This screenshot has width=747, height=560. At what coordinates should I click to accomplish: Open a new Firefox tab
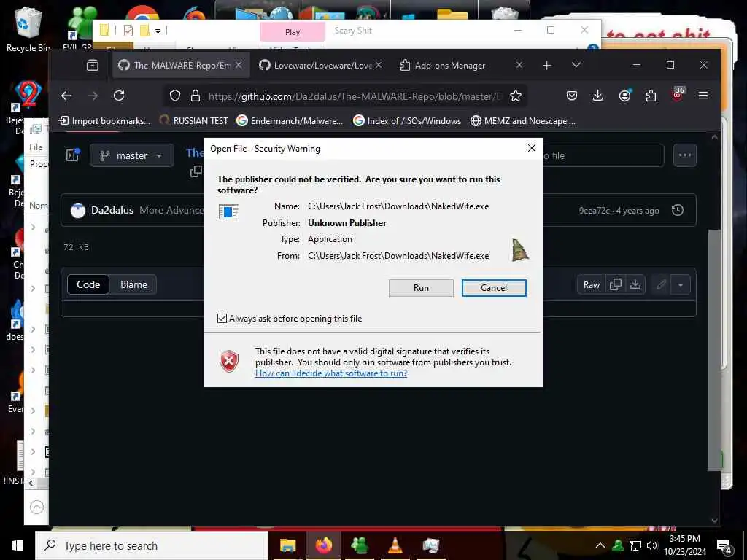pyautogui.click(x=547, y=65)
